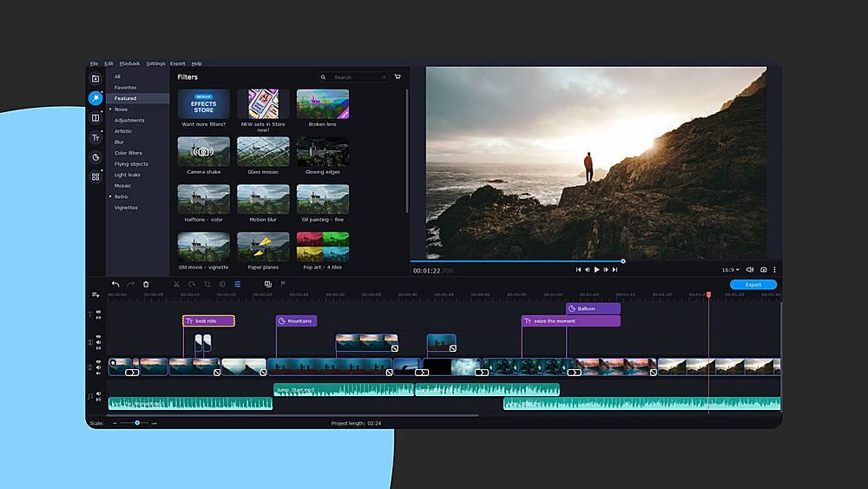Click the shopping cart store icon
Image resolution: width=868 pixels, height=489 pixels.
pos(398,77)
